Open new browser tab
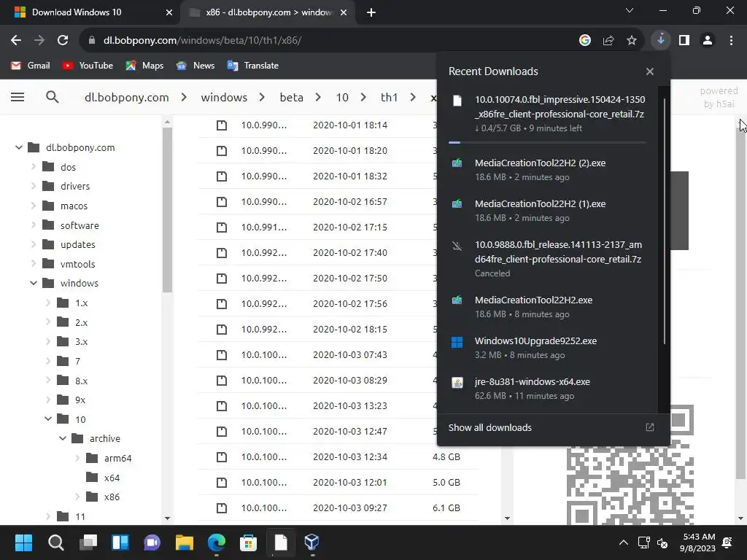 (x=371, y=12)
